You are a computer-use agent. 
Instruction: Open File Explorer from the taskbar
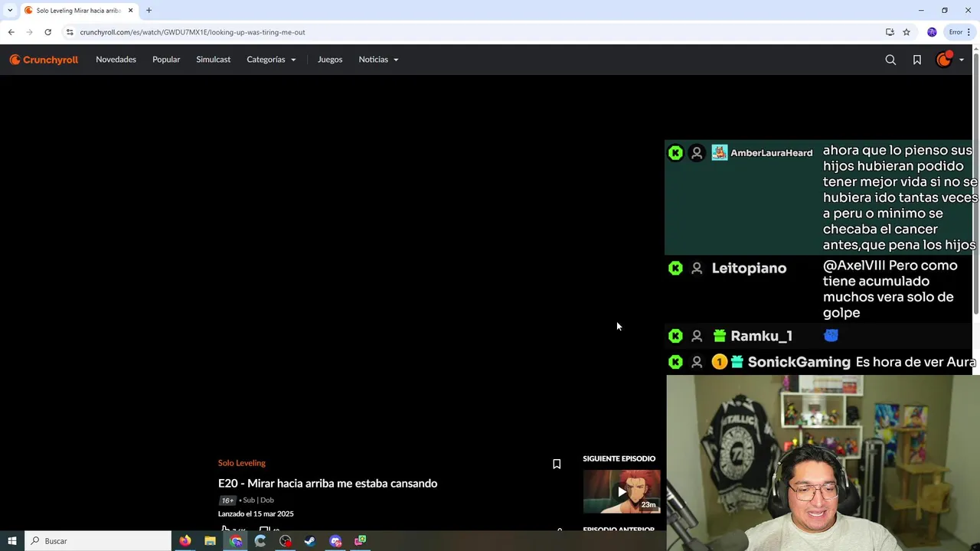[210, 541]
